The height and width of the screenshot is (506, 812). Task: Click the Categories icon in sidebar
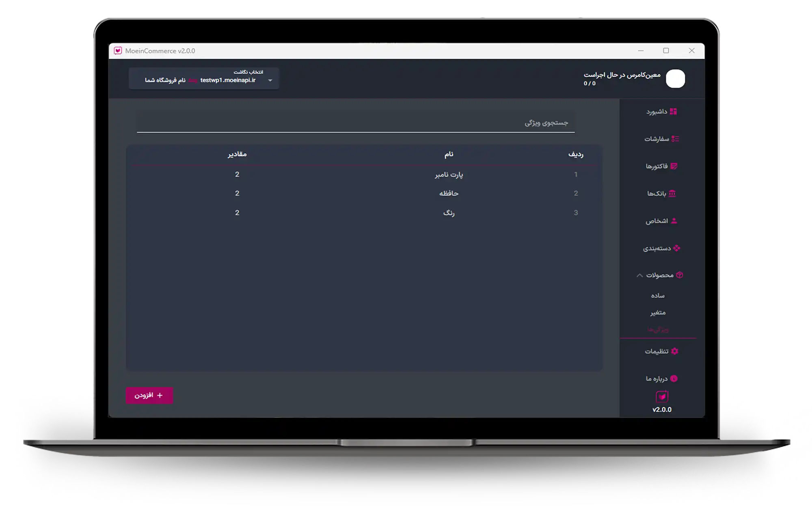click(676, 248)
